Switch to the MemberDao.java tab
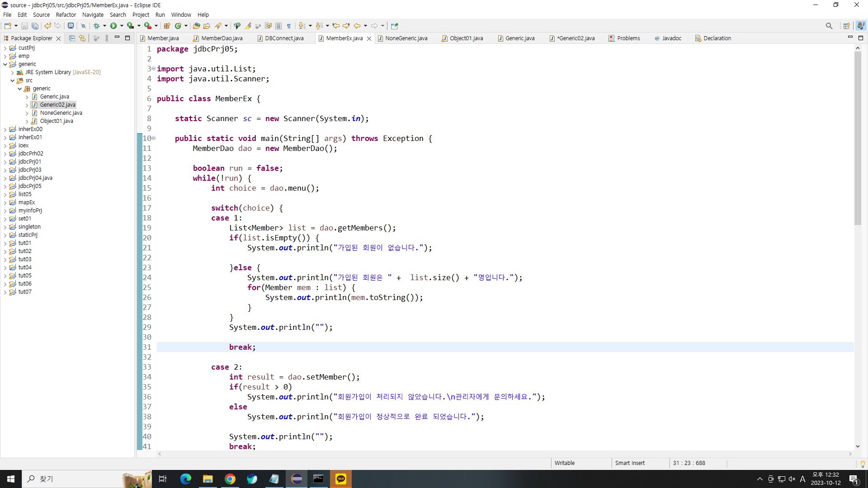Image resolution: width=868 pixels, height=488 pixels. [222, 38]
